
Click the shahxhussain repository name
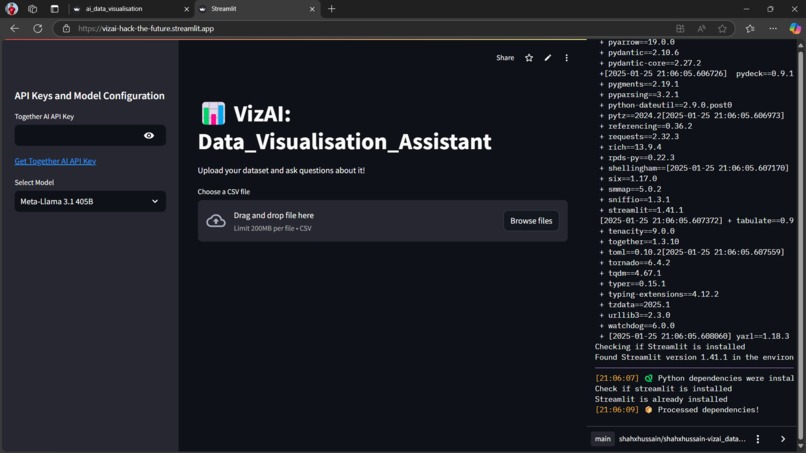click(x=682, y=439)
